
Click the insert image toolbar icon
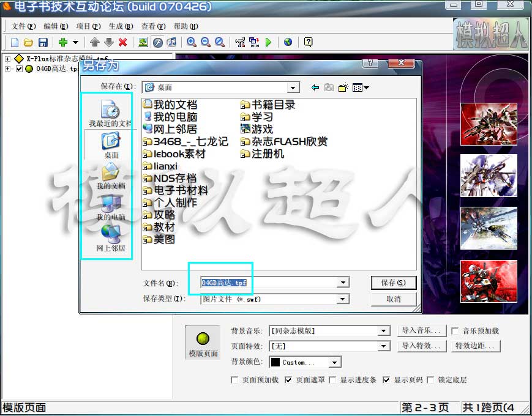pos(143,42)
